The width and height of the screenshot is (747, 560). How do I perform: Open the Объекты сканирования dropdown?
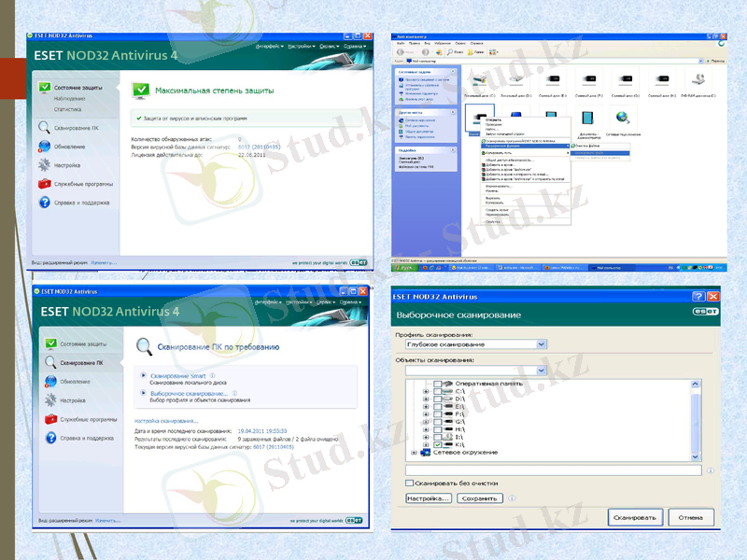click(x=542, y=370)
